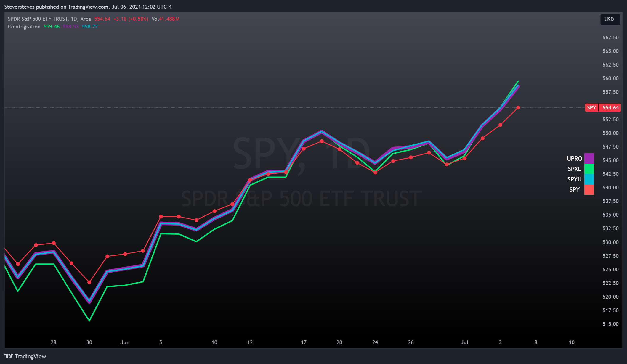Click the Jun label on time axis
Screen dimensions: 627x364
coord(125,342)
